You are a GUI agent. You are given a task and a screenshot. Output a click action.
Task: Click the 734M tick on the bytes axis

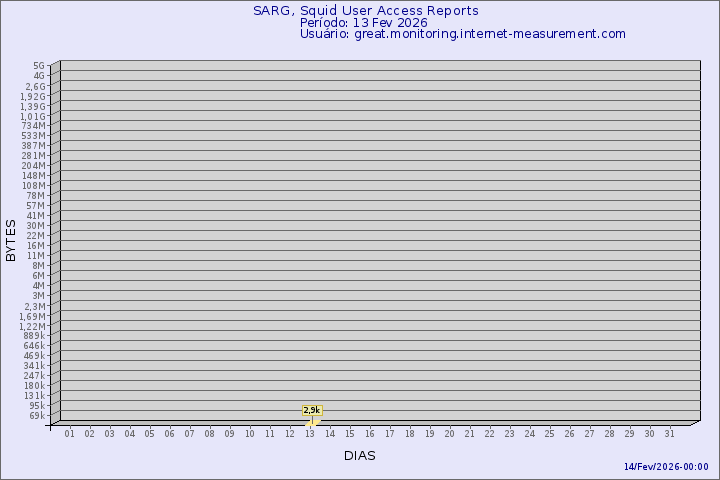[x=34, y=126]
